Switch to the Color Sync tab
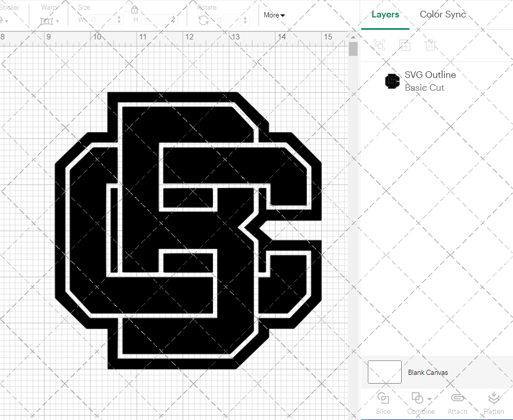The image size is (513, 420). coord(442,14)
